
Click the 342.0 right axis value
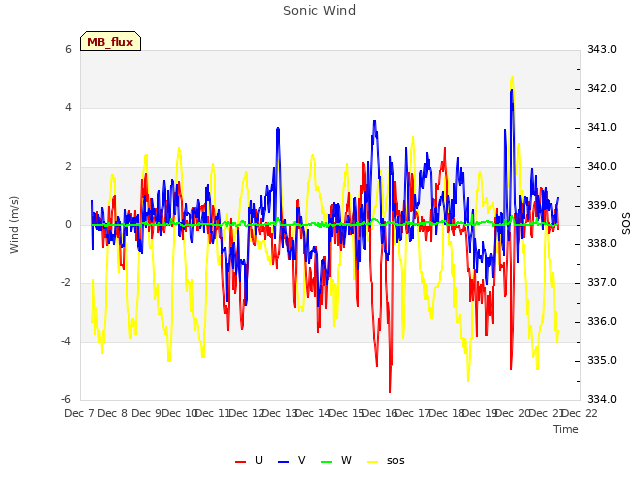coord(602,89)
